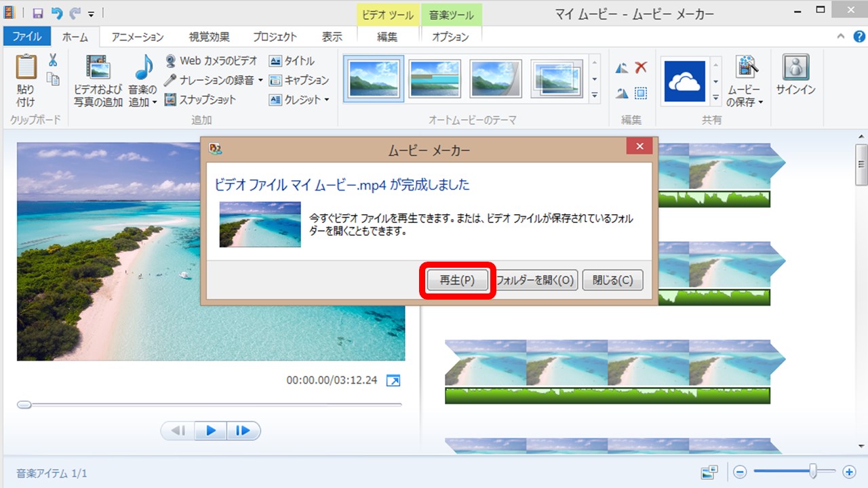This screenshot has width=868, height=488.
Task: Expand the share destinations gallery
Action: (715, 98)
